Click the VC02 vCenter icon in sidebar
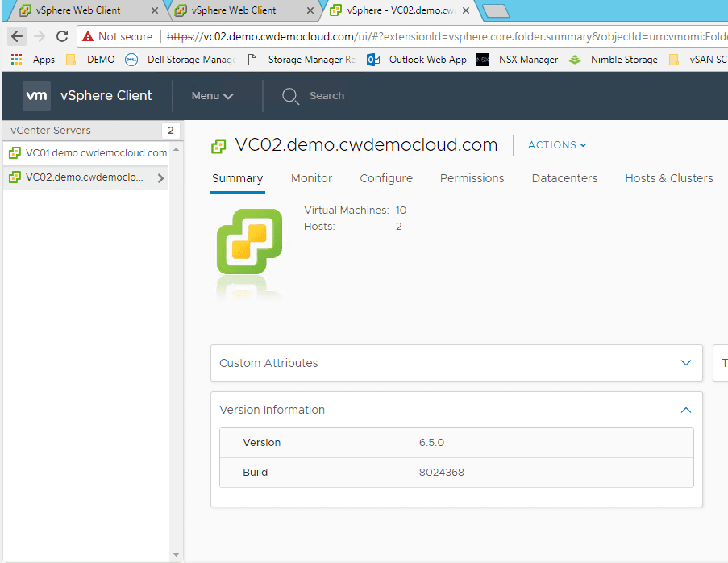 pos(15,177)
